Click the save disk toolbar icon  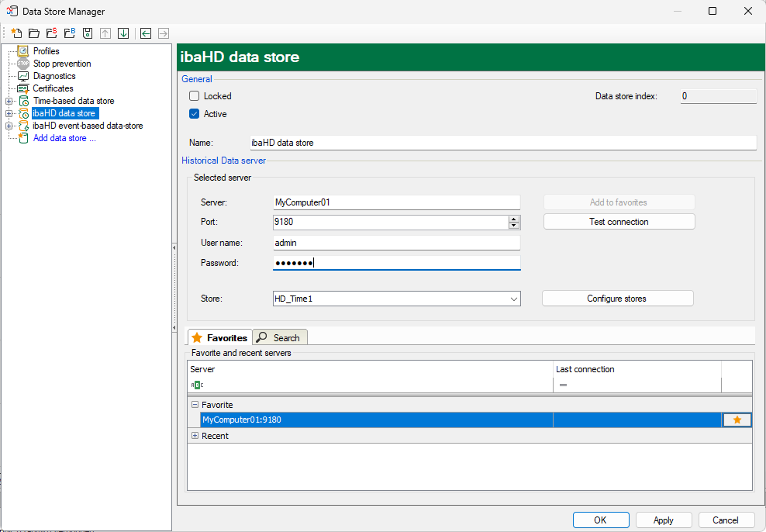[87, 33]
